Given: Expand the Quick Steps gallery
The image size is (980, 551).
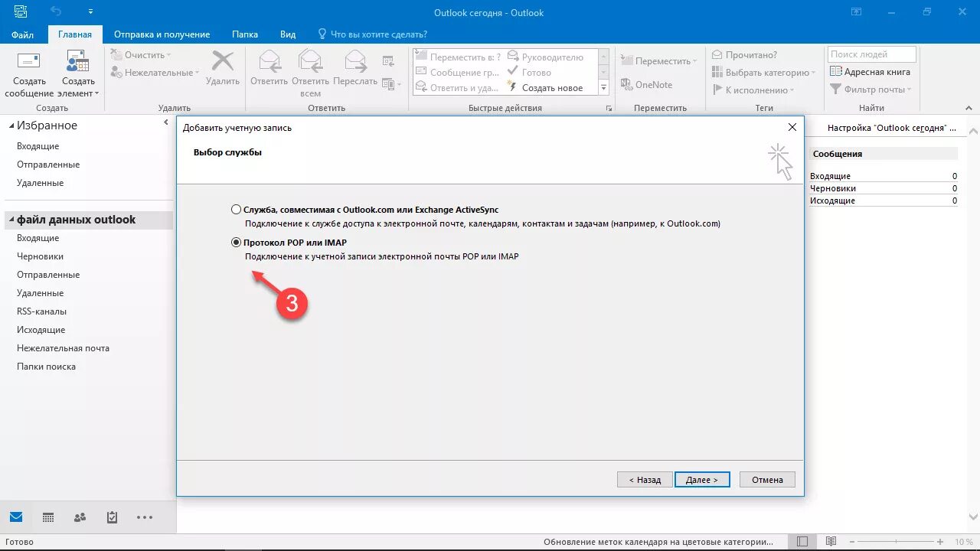Looking at the screenshot, I should click(x=603, y=88).
